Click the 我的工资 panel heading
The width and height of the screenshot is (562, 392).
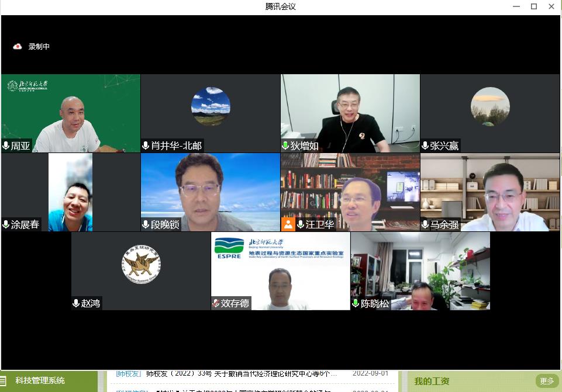click(x=432, y=381)
